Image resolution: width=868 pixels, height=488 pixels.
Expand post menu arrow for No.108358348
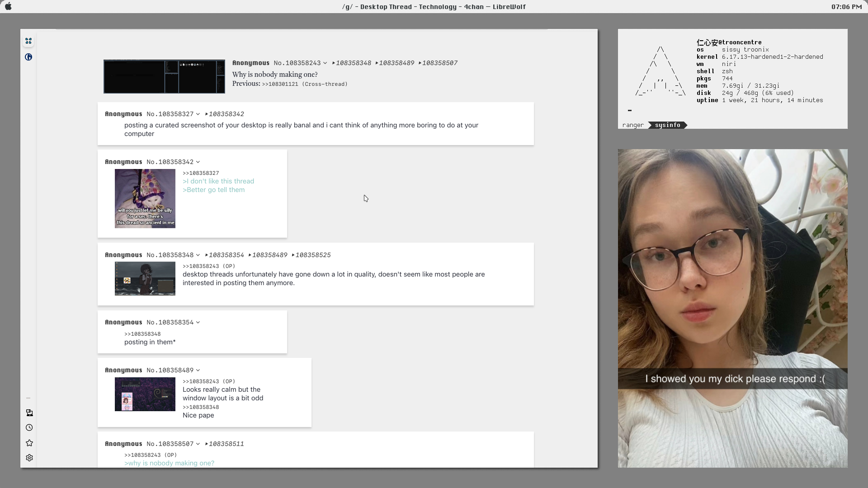(198, 255)
